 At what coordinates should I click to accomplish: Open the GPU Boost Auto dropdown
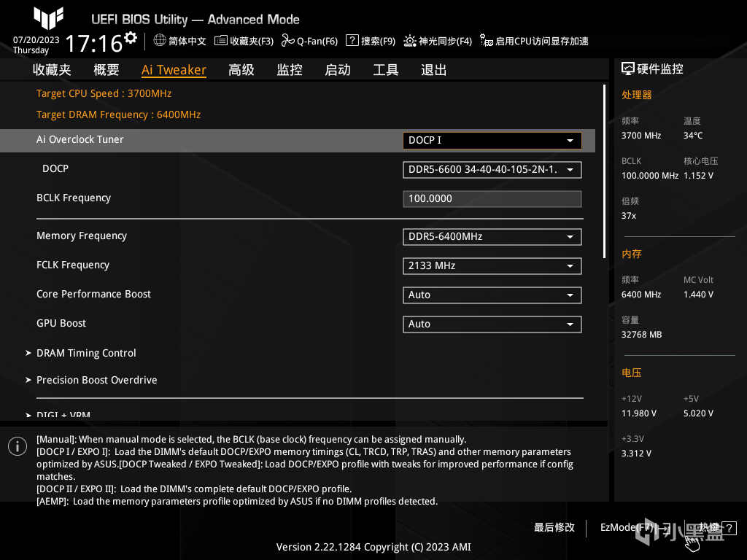492,324
